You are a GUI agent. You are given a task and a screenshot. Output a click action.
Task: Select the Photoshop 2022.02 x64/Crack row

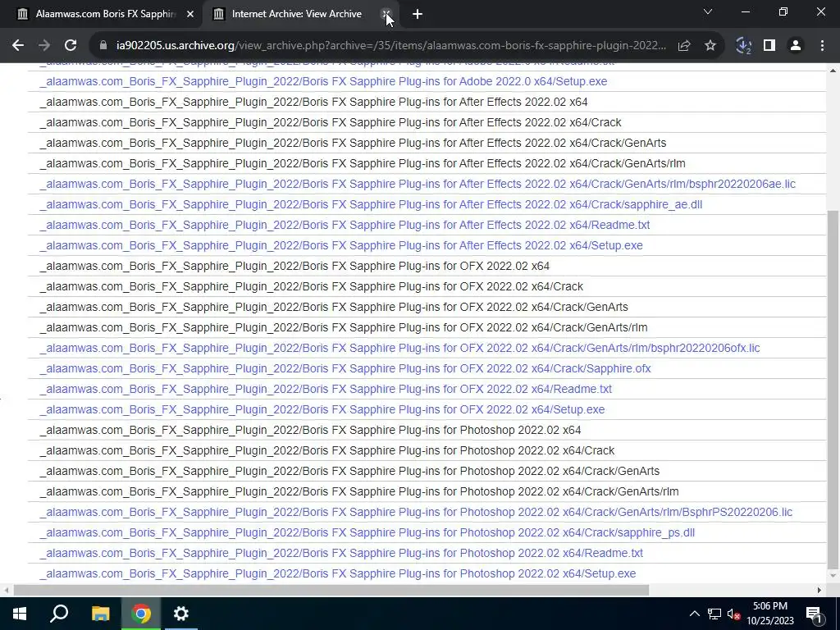pos(427,450)
